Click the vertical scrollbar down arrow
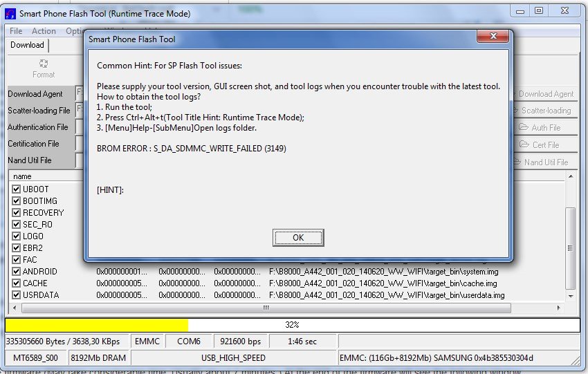 click(571, 296)
